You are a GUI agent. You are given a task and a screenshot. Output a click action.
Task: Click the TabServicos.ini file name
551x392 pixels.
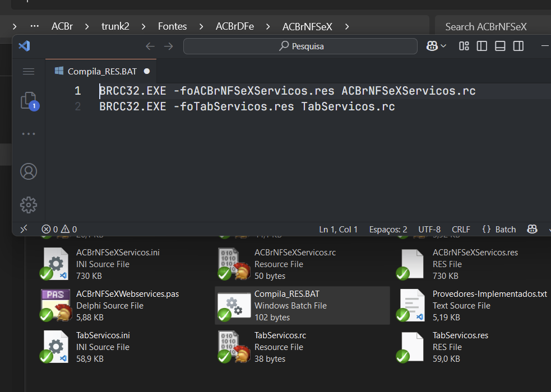tap(103, 335)
